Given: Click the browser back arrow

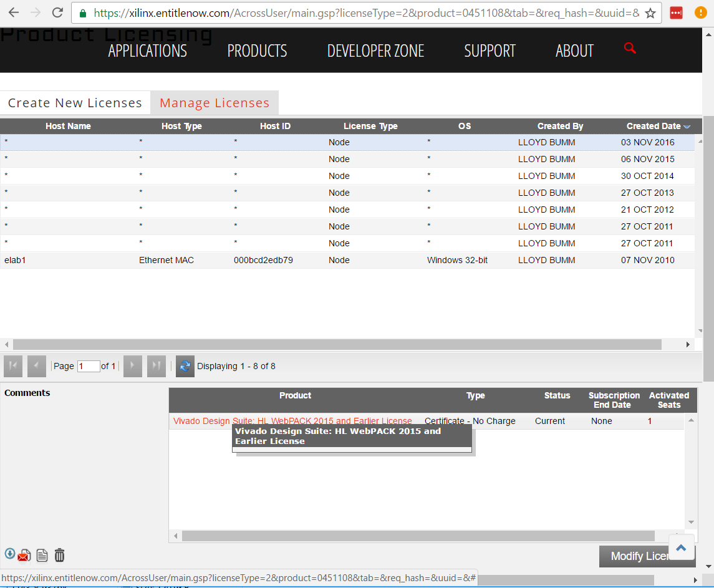Looking at the screenshot, I should pos(14,12).
